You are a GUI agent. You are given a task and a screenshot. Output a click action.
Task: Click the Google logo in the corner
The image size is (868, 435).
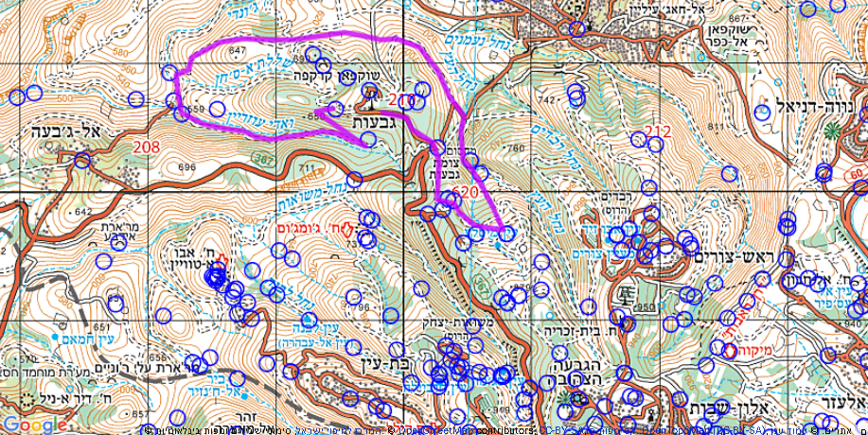point(35,424)
